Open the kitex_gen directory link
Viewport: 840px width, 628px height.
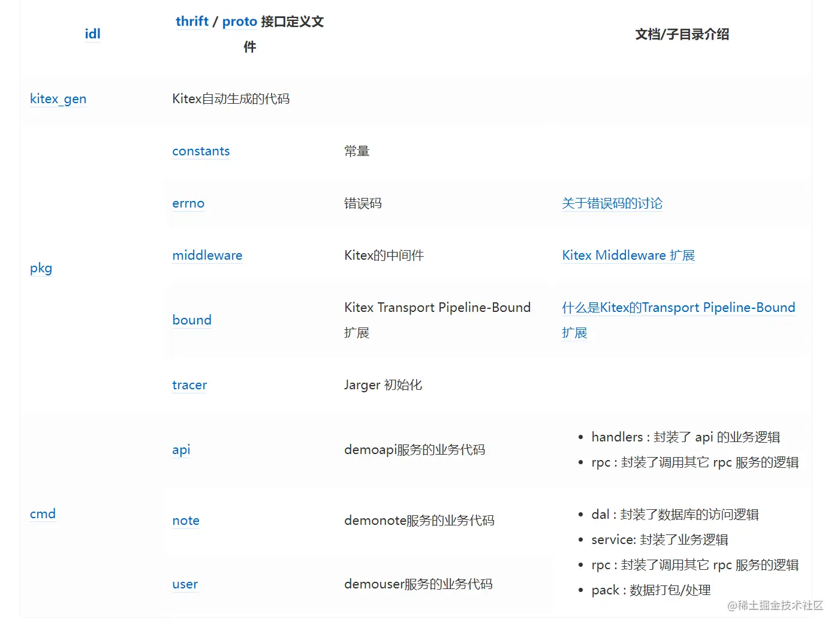click(58, 99)
